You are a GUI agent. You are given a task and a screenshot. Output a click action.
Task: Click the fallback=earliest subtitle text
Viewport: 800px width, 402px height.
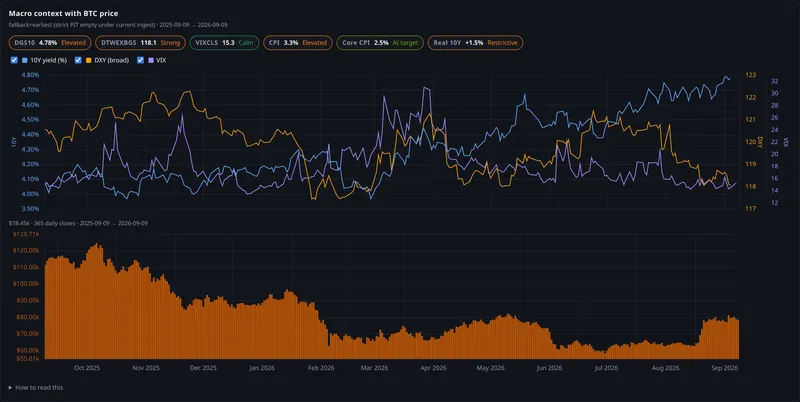click(118, 24)
